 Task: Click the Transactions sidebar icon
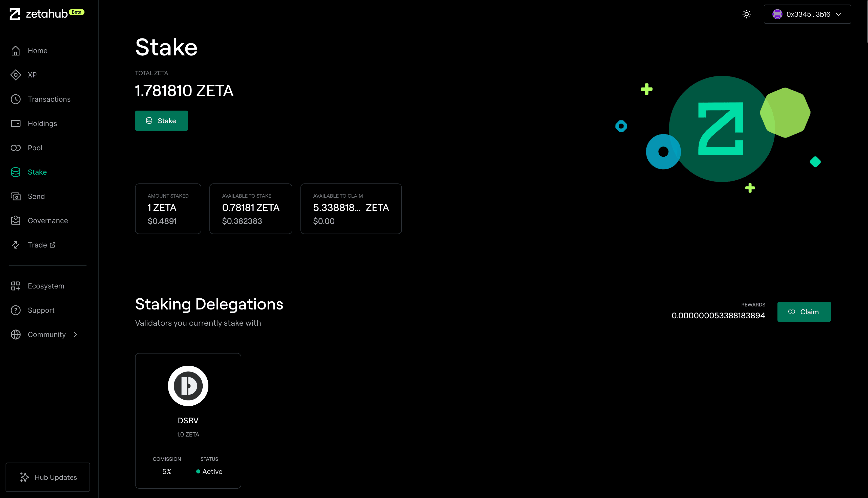[x=16, y=99]
